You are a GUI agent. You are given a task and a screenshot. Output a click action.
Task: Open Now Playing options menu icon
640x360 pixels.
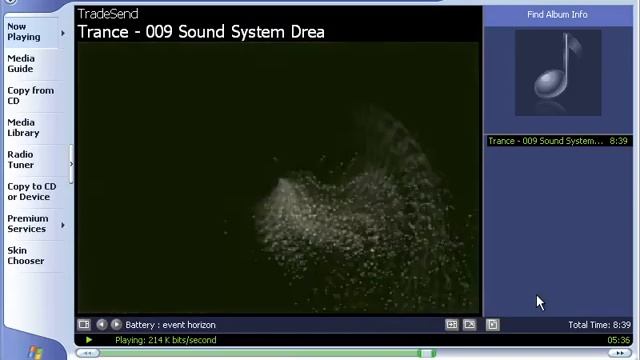(84, 324)
